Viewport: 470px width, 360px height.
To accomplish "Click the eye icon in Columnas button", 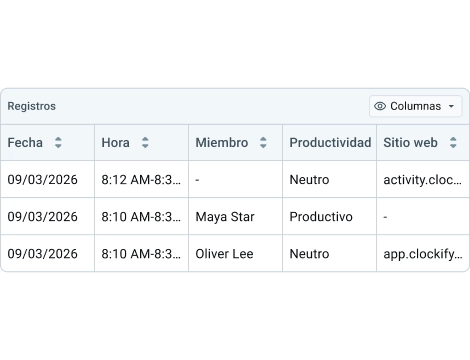I will click(x=380, y=106).
